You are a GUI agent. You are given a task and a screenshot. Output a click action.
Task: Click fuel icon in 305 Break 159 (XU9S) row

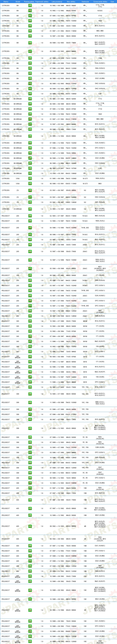click(x=30, y=377)
